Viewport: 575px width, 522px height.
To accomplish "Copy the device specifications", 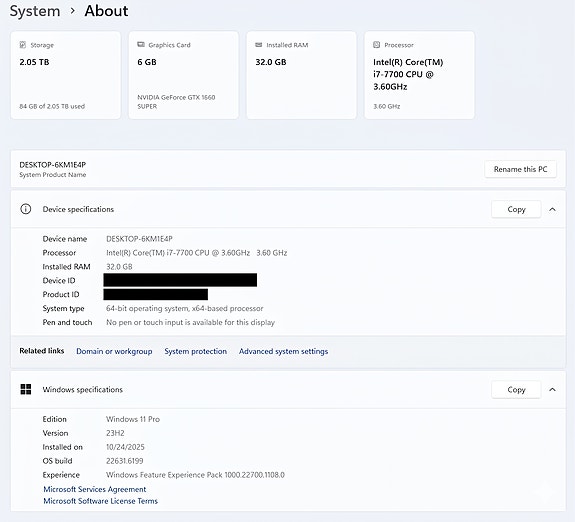I will (516, 209).
